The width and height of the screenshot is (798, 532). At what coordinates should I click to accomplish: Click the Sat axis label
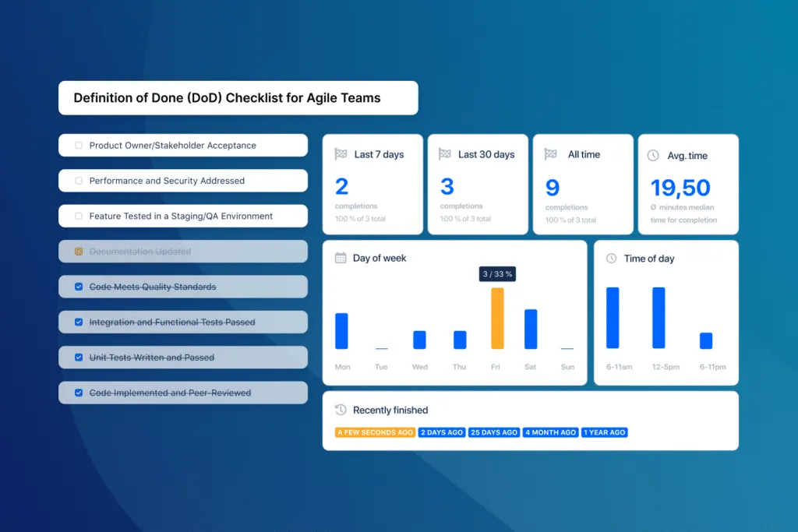click(x=530, y=367)
